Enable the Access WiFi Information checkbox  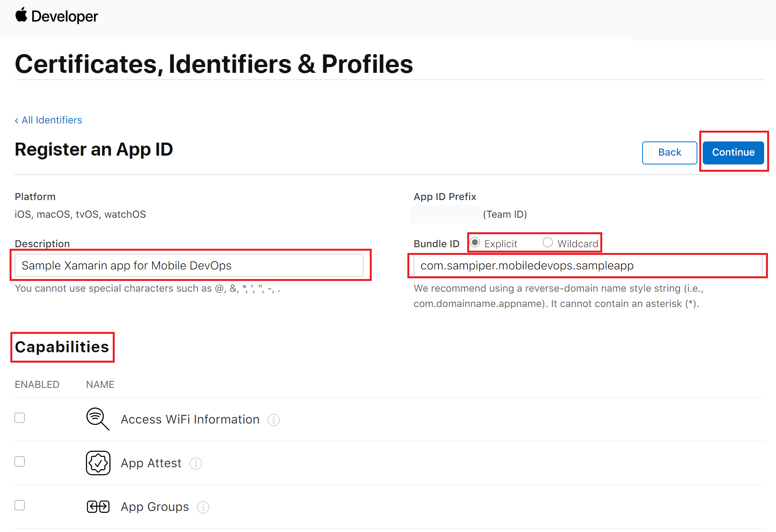pyautogui.click(x=20, y=418)
